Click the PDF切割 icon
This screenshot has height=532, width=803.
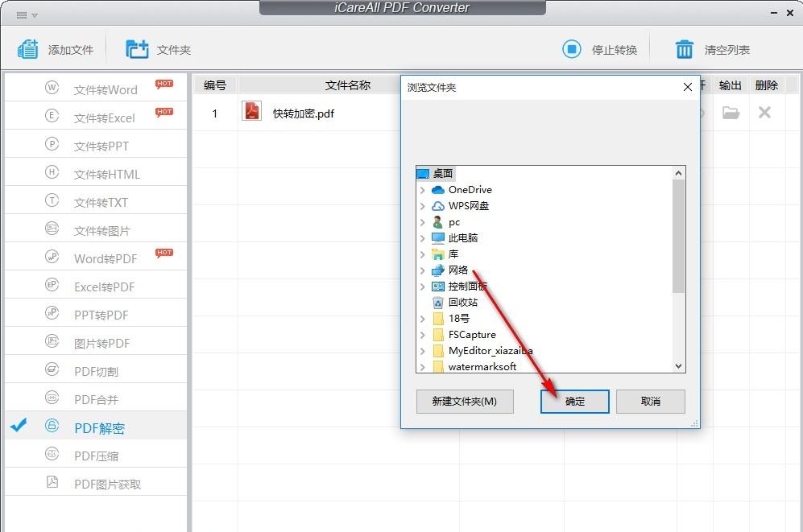[x=52, y=369]
